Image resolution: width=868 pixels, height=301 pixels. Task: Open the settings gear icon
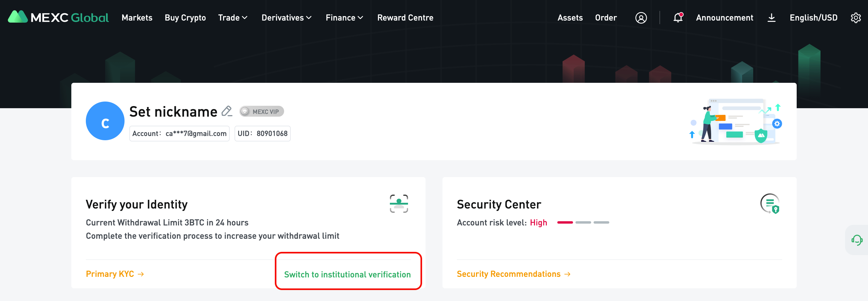855,18
